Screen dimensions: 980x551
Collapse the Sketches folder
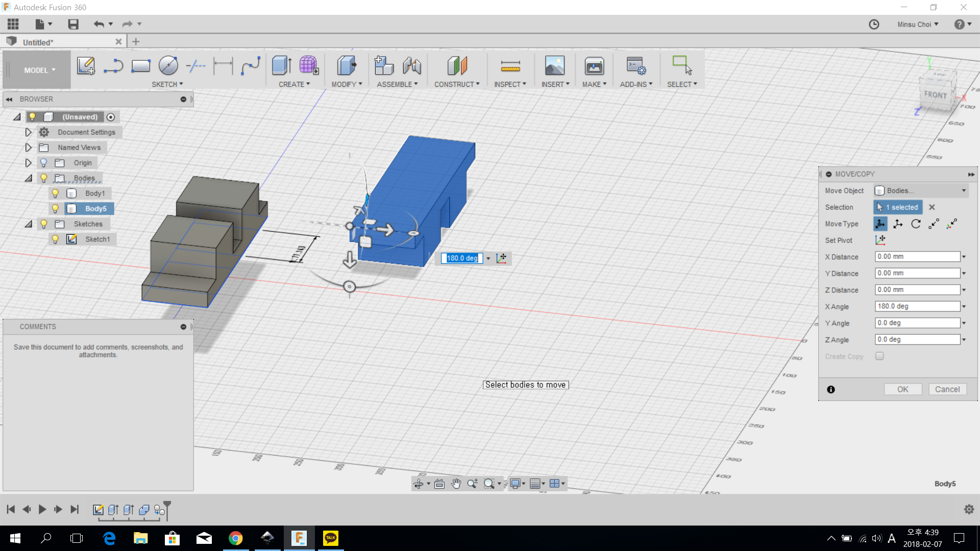pos(28,224)
